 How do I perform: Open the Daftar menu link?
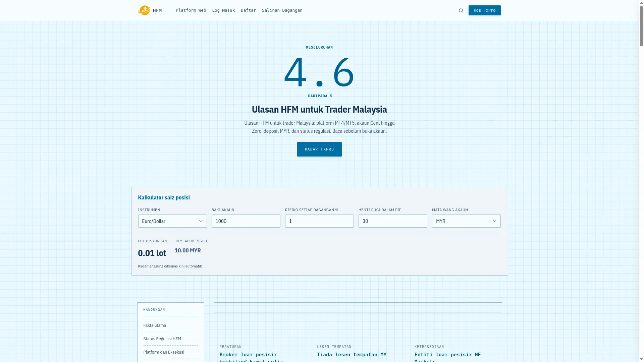(248, 10)
